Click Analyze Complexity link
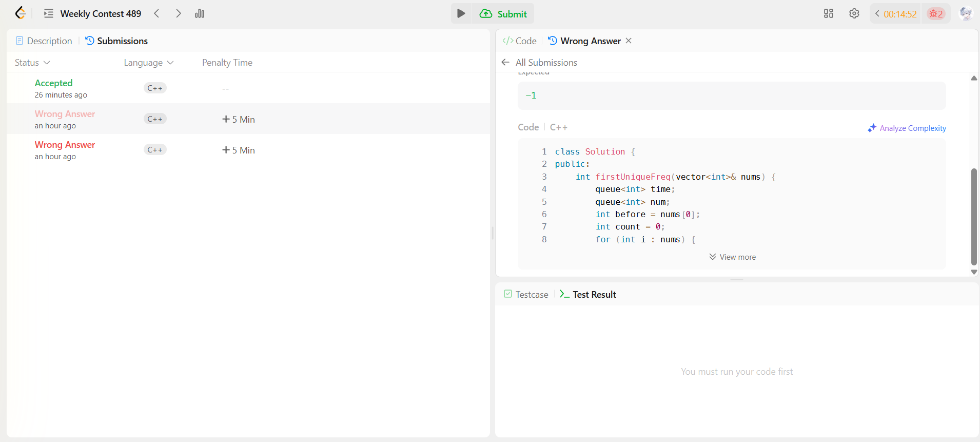The height and width of the screenshot is (442, 980). [x=907, y=128]
